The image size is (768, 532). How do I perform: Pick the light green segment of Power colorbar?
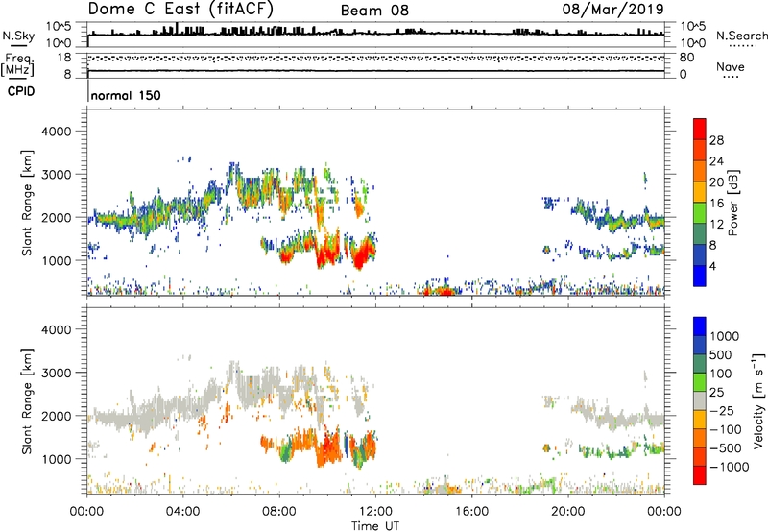(700, 213)
